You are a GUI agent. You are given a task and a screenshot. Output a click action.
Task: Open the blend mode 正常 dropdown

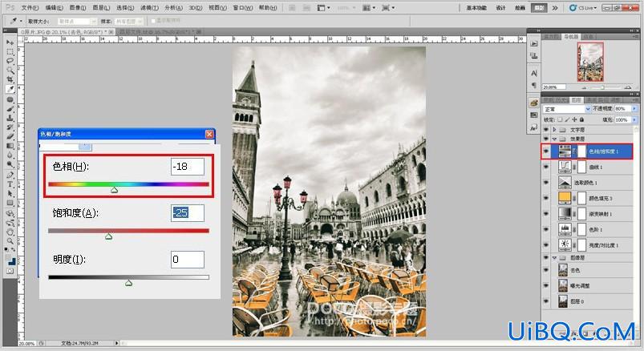pyautogui.click(x=567, y=109)
